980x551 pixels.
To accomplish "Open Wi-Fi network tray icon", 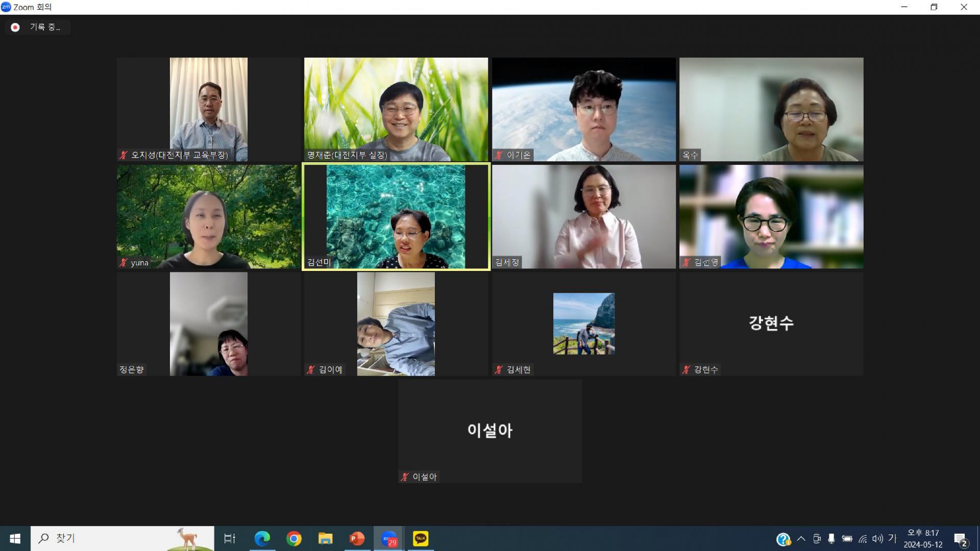I will pos(863,539).
